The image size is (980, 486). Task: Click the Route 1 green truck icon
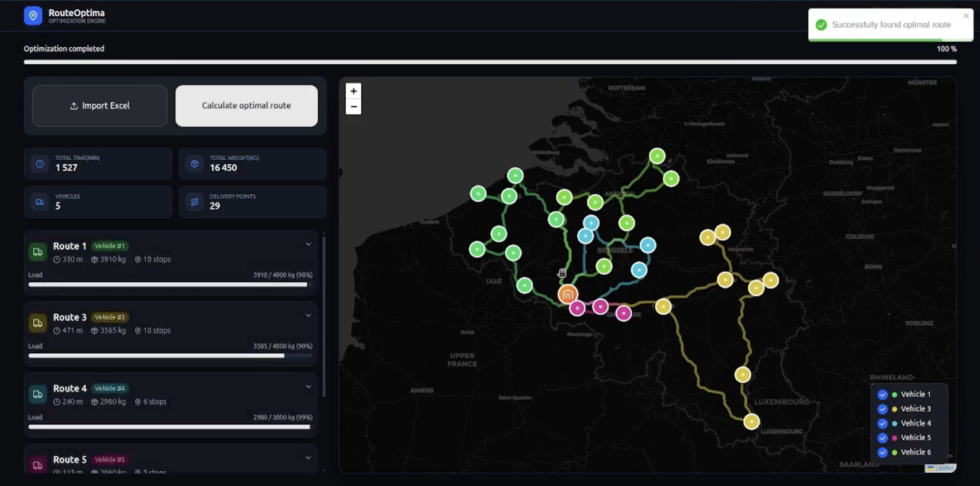38,252
